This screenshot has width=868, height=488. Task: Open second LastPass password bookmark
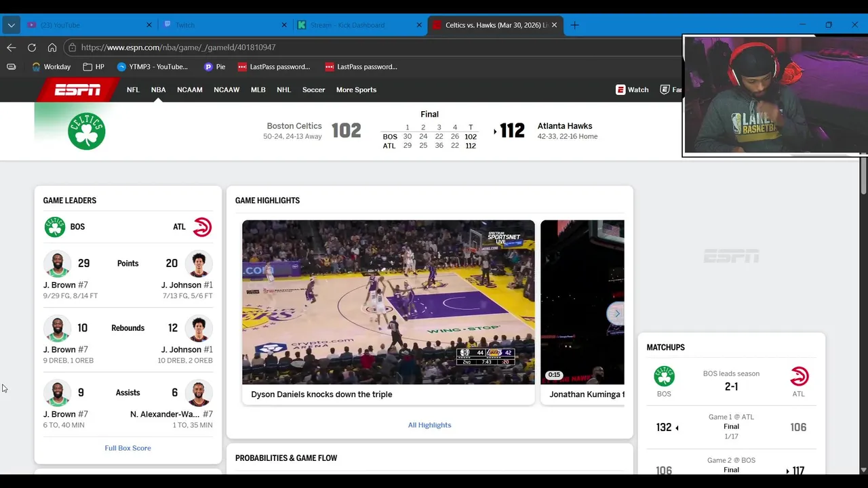tap(361, 66)
